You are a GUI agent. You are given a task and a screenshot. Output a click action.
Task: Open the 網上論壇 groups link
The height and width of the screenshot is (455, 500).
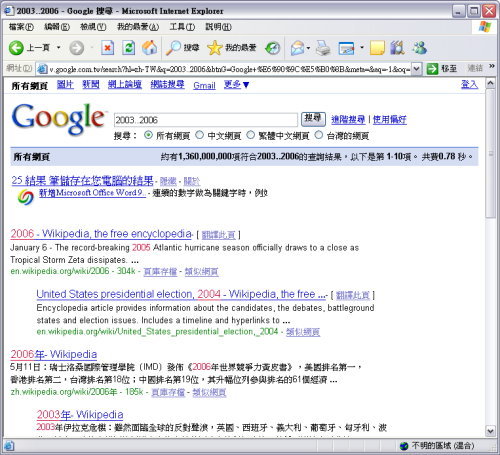125,85
